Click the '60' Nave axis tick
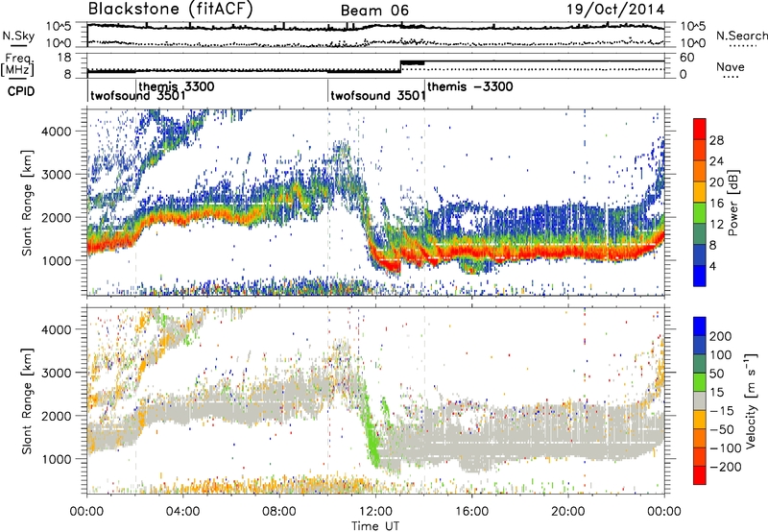Image resolution: width=768 pixels, height=532 pixels. pyautogui.click(x=686, y=58)
